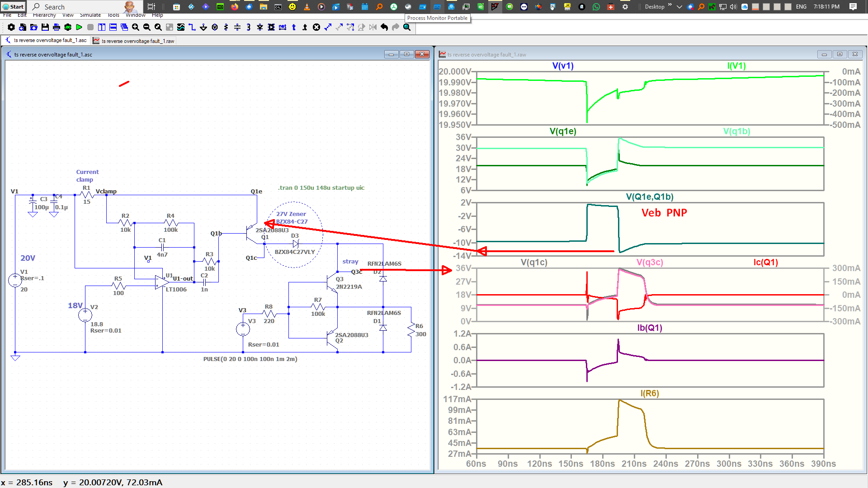Click the .tran simulation directive text
This screenshot has height=488, width=868.
point(321,188)
